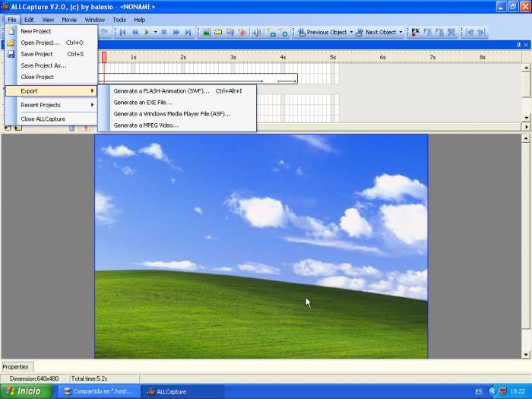532x399 pixels.
Task: Open the Movie menu
Action: point(69,20)
